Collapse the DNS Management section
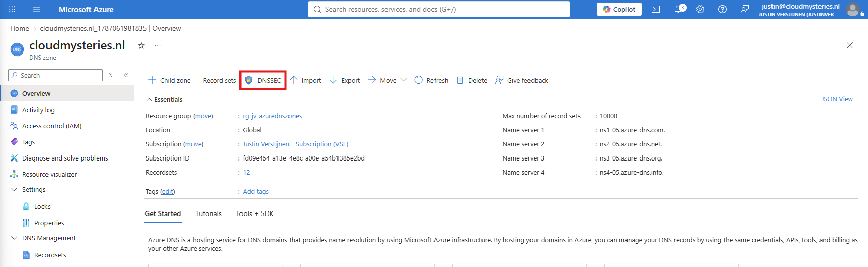 (x=14, y=238)
